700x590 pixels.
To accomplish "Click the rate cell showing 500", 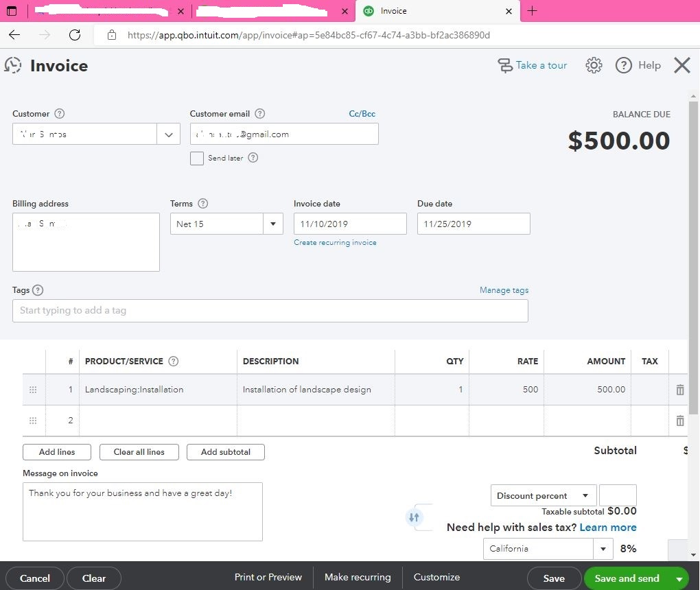I will [x=506, y=390].
